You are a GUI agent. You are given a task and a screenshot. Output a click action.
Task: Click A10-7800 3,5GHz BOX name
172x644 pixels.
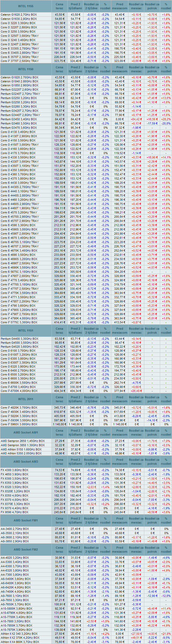point(16,621)
